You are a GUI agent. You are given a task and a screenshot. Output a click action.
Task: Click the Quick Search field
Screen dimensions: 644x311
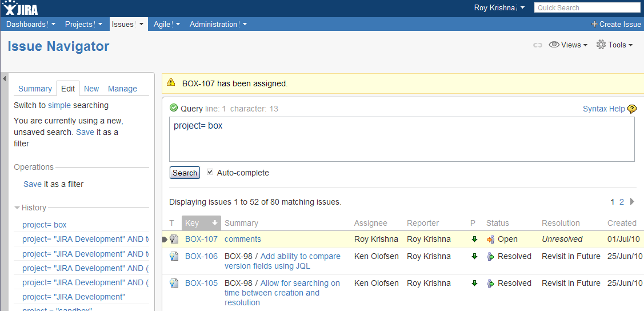588,7
